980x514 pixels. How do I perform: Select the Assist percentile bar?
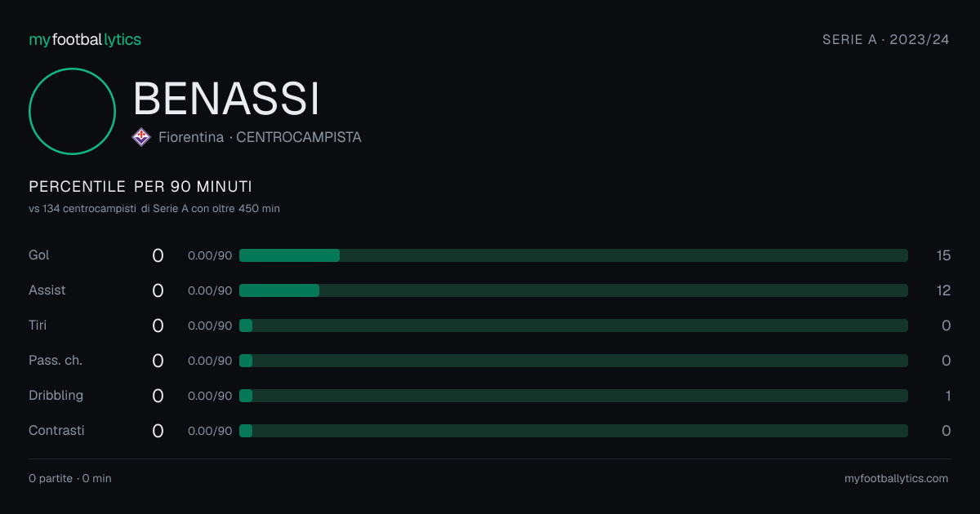tap(573, 290)
